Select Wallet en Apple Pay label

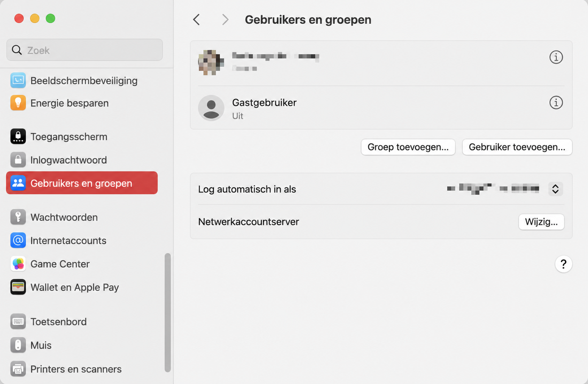coord(75,287)
